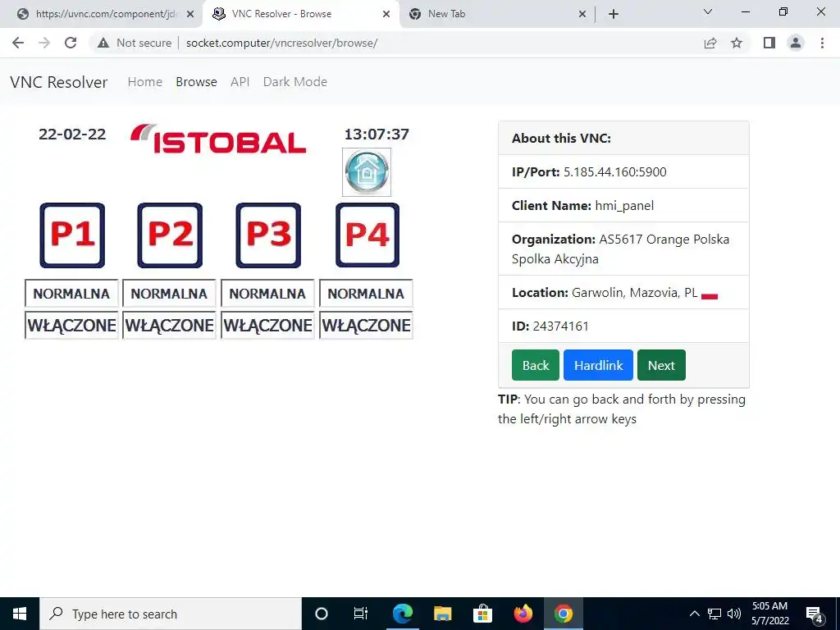
Task: Open the API nav link
Action: point(240,82)
